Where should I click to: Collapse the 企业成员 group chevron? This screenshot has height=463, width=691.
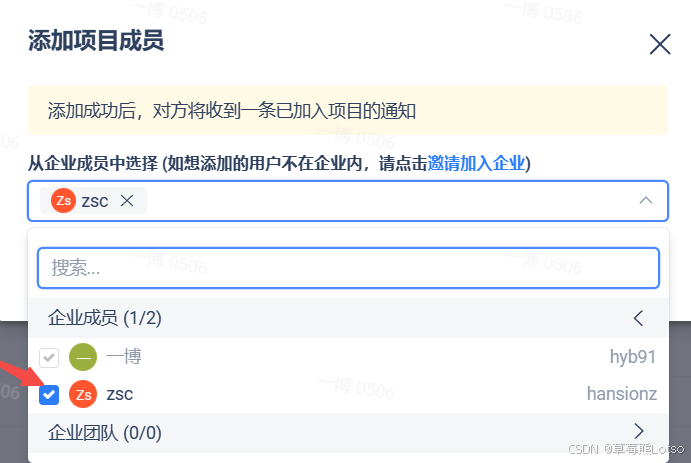pos(639,318)
